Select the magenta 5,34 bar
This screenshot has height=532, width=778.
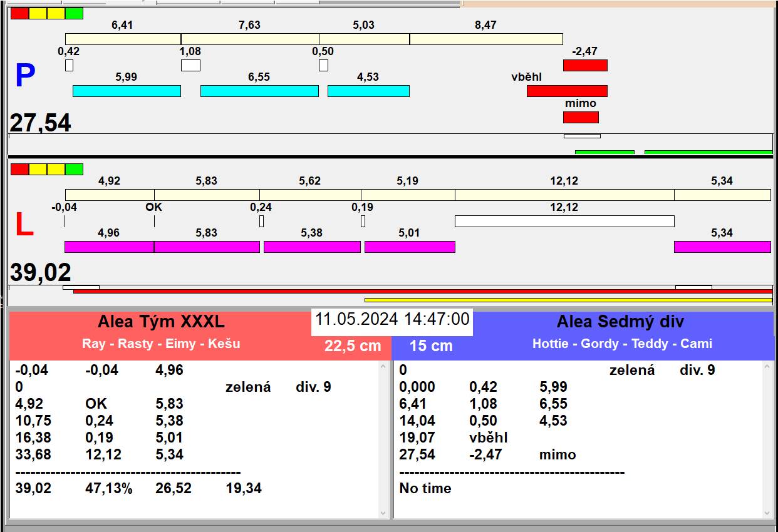pos(722,247)
